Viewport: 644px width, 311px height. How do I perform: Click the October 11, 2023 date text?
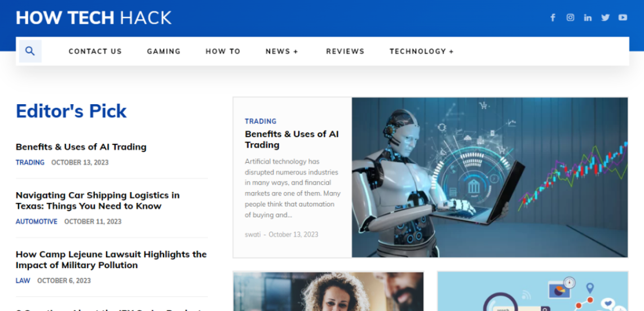tap(93, 221)
